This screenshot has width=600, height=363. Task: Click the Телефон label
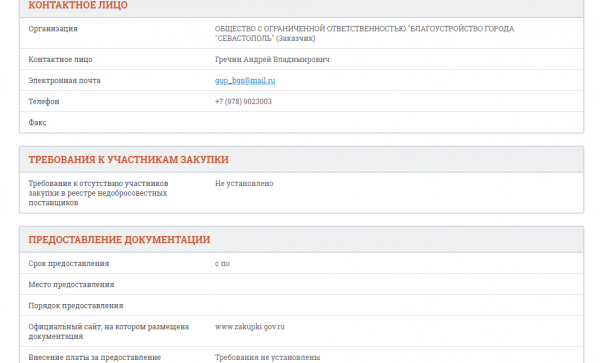point(44,101)
